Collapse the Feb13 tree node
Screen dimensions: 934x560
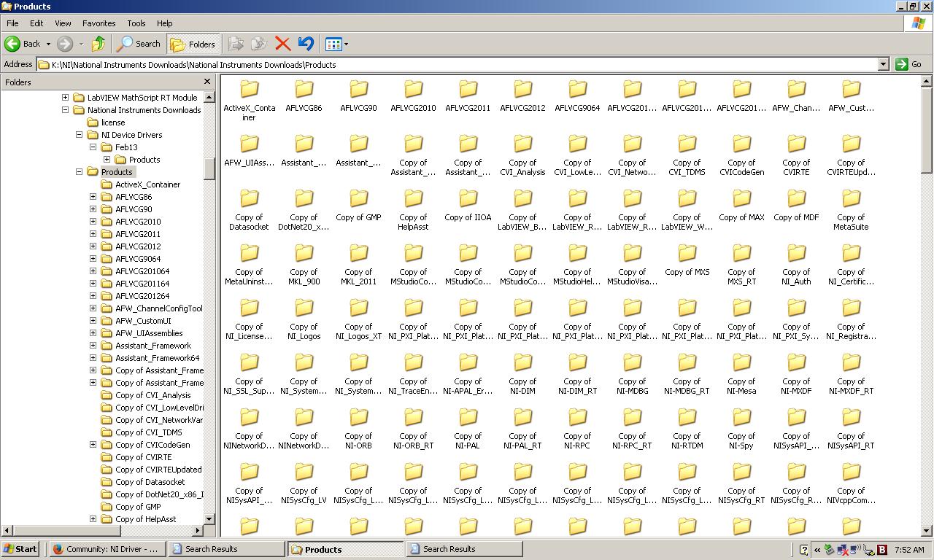click(93, 147)
